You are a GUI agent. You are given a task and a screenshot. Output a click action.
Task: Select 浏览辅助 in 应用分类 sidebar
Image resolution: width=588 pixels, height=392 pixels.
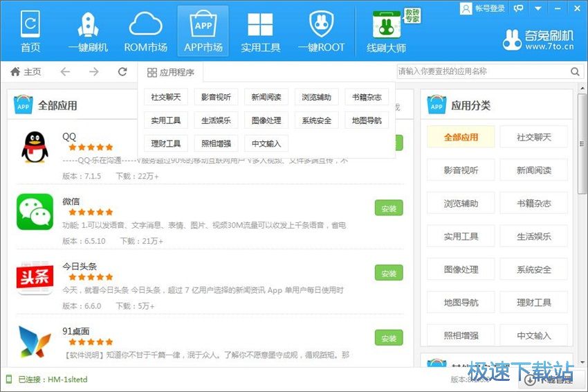[x=461, y=203]
